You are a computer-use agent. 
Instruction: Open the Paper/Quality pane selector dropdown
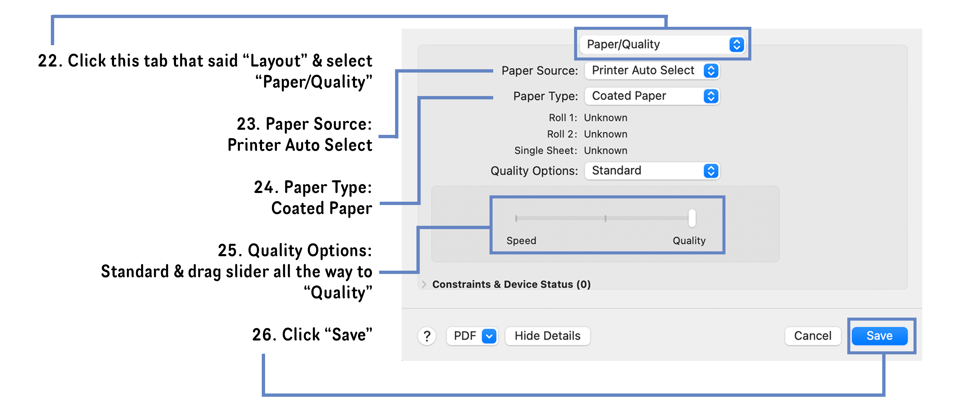coord(662,44)
